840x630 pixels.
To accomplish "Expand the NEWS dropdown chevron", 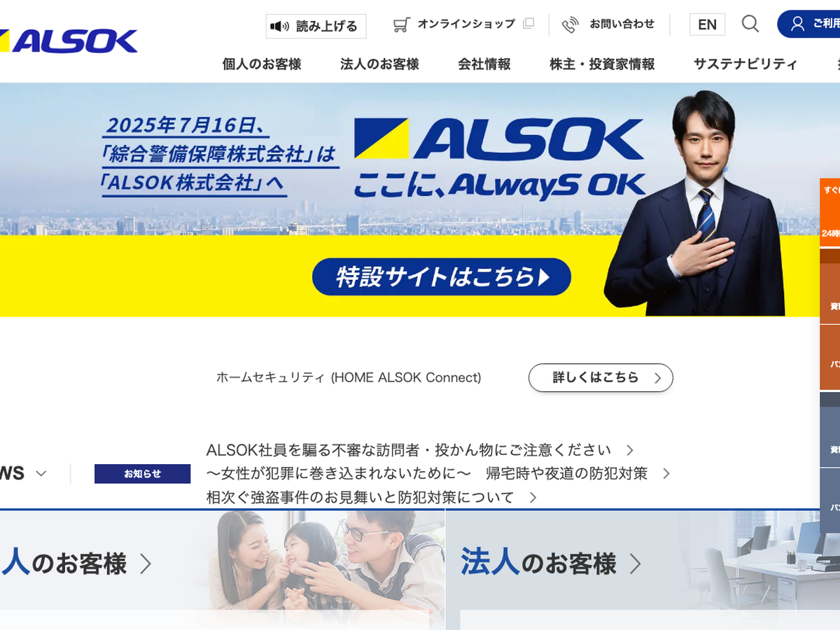I will point(41,473).
